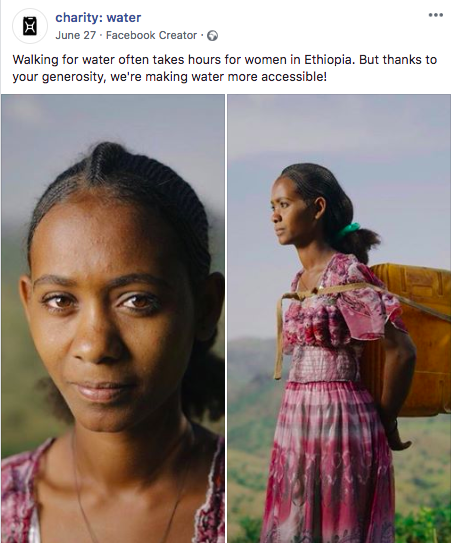This screenshot has width=451, height=543.
Task: Click the globe Public audience icon
Action: coord(212,36)
